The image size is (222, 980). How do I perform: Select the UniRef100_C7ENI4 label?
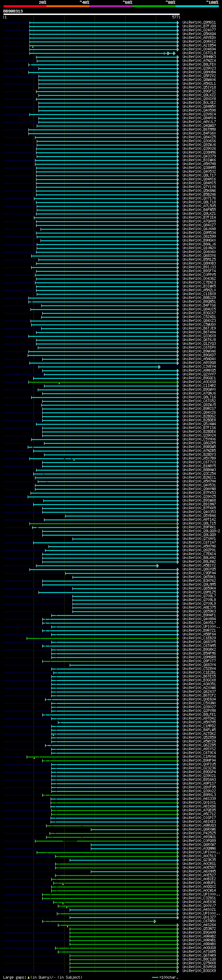coord(199,554)
